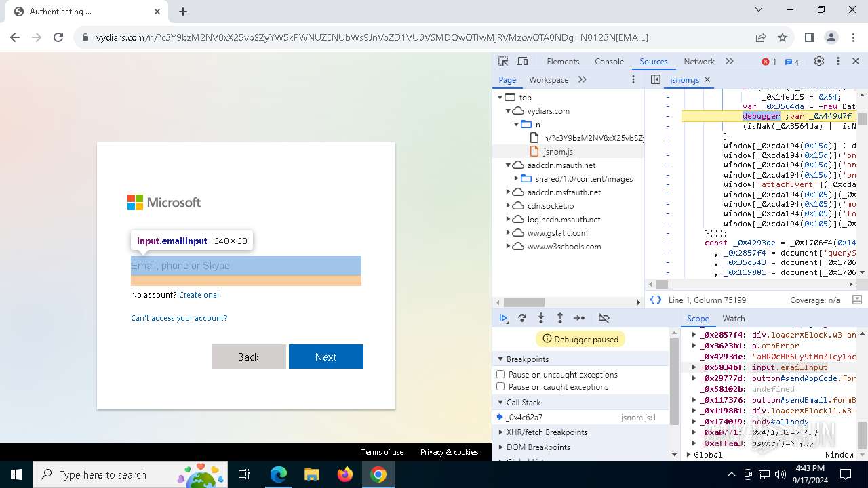The image size is (868, 488).
Task: Select the Scope tab
Action: click(698, 318)
